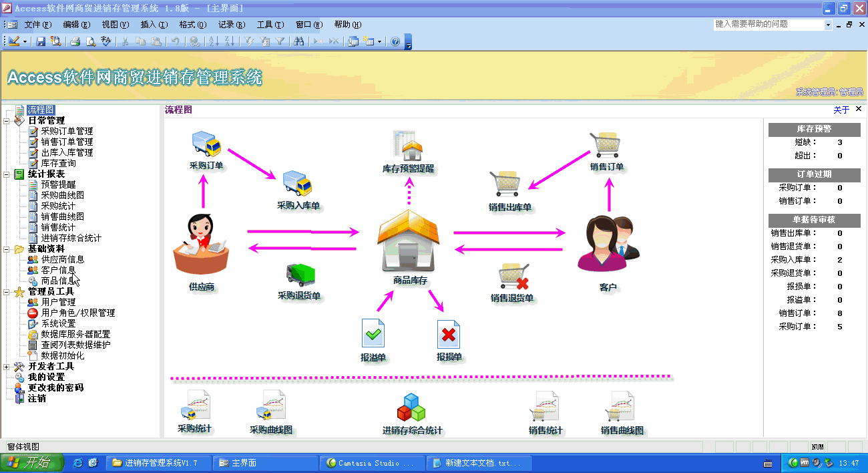This screenshot has width=868, height=473.
Task: Open 库存预警提醒 warehouse icon
Action: point(408,146)
